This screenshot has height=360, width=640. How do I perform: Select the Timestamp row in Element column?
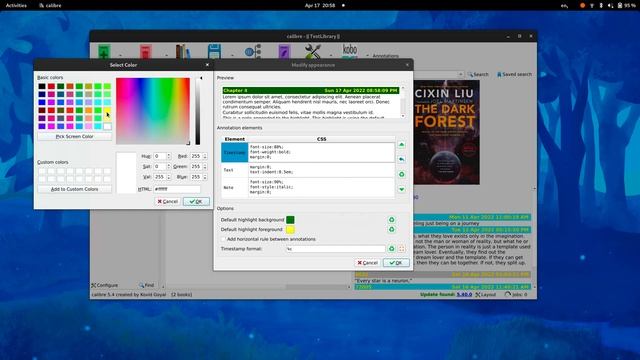coord(235,152)
